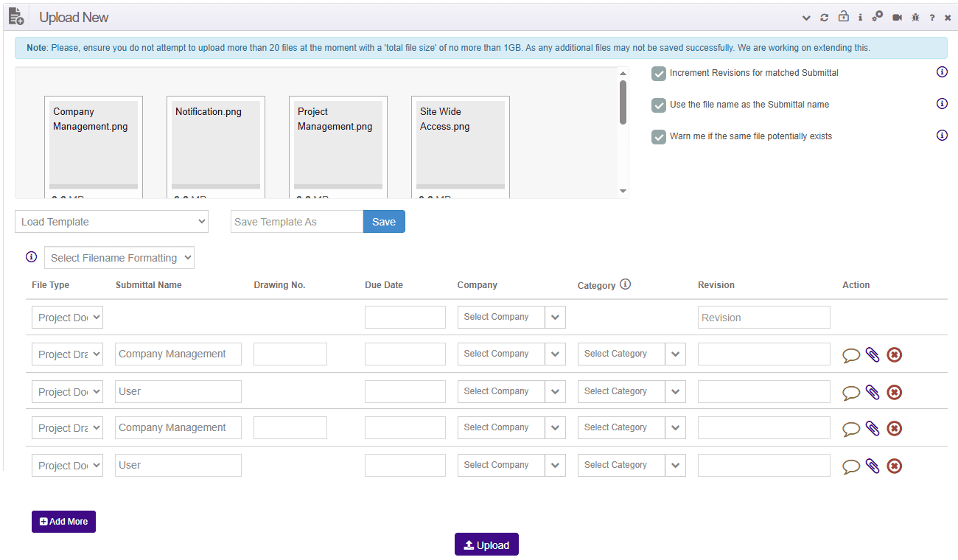Click the Add More button

pyautogui.click(x=63, y=522)
